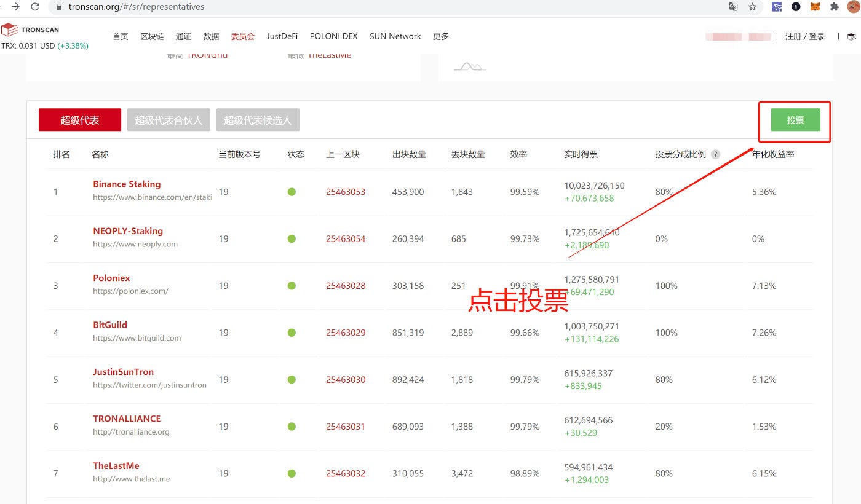Open the Chrome profile avatar
Viewport: 861px width, 504px height.
click(x=854, y=7)
